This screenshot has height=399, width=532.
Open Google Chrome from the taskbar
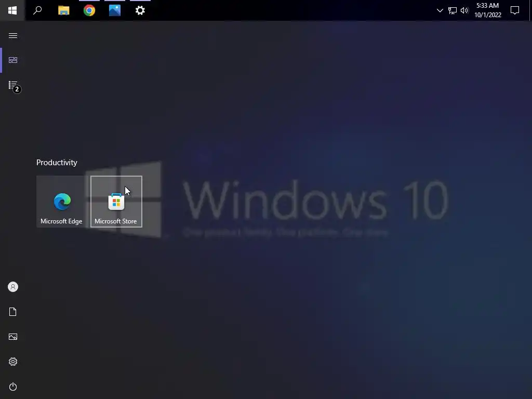coord(89,10)
